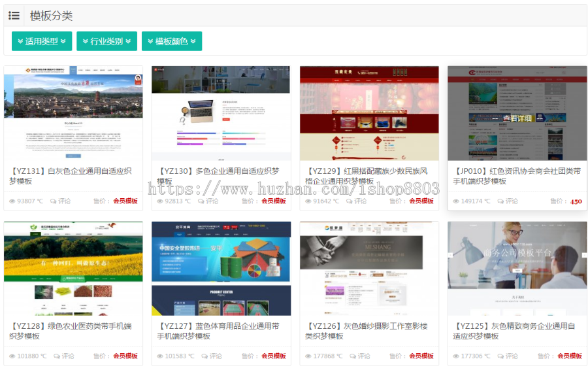Click the view count 101583 ℃
This screenshot has height=374, width=588.
tap(180, 356)
